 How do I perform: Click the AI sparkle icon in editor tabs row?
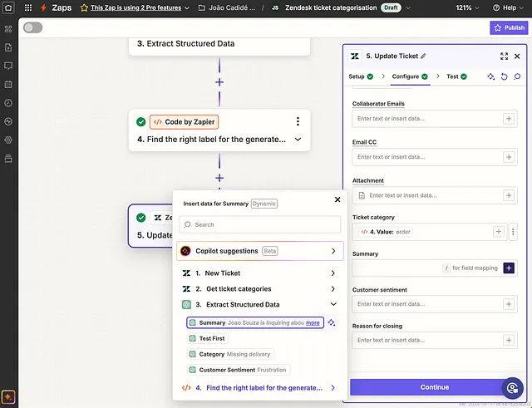pyautogui.click(x=491, y=76)
